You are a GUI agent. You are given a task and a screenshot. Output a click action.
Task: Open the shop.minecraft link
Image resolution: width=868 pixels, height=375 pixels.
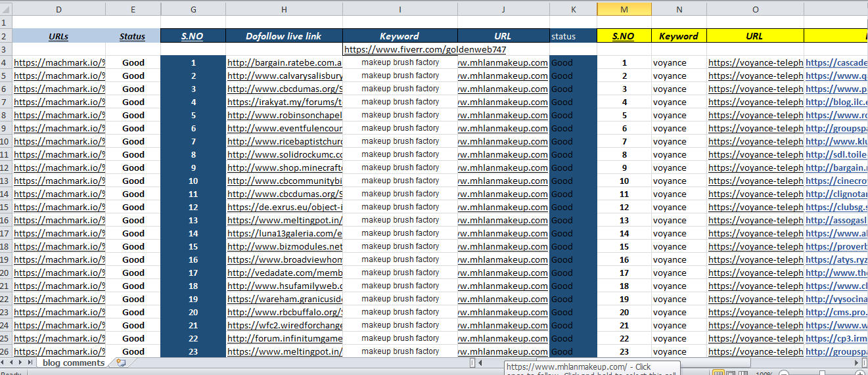click(285, 167)
